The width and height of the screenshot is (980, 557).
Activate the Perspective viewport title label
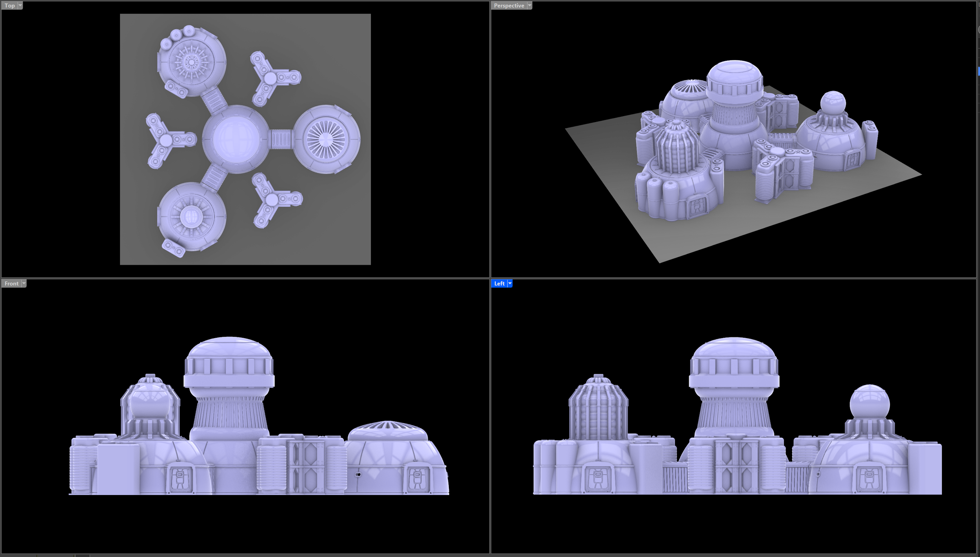[508, 5]
